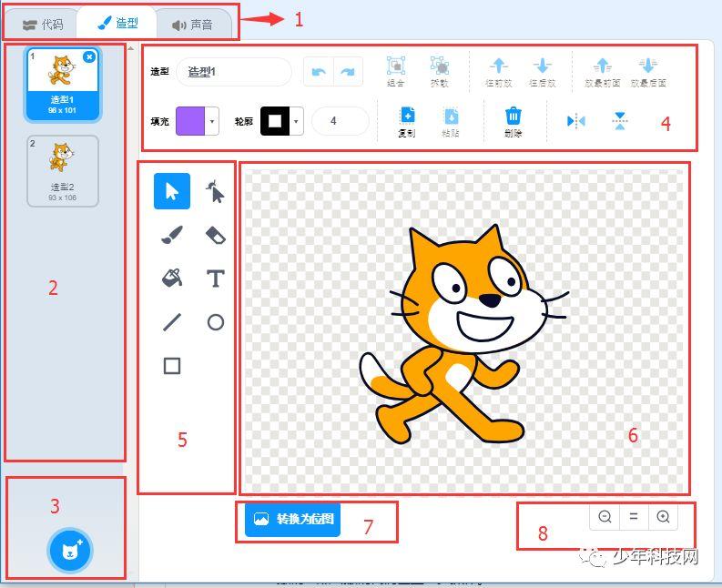
Task: Click the choose a costume cat button
Action: tap(70, 551)
